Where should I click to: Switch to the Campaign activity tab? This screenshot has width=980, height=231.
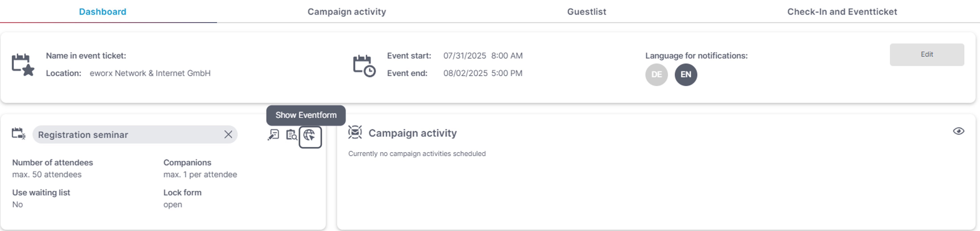pos(347,12)
